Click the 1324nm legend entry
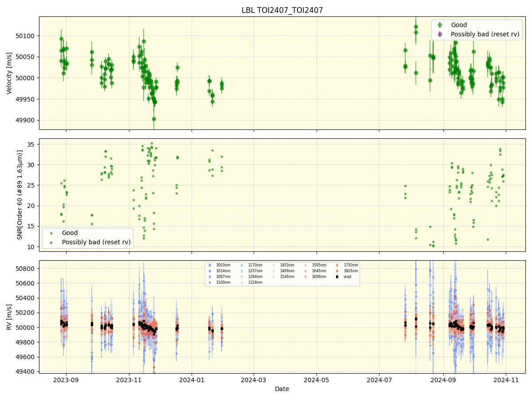 [251, 282]
